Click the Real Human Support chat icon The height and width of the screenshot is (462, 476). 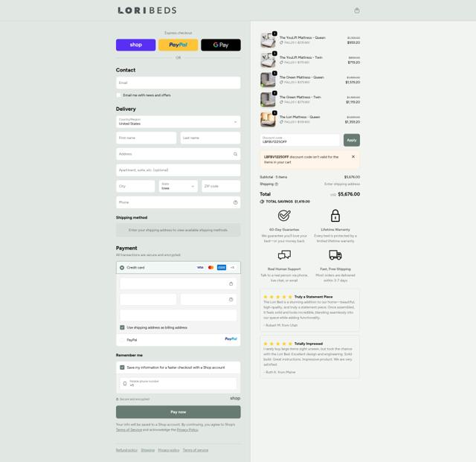(x=284, y=255)
